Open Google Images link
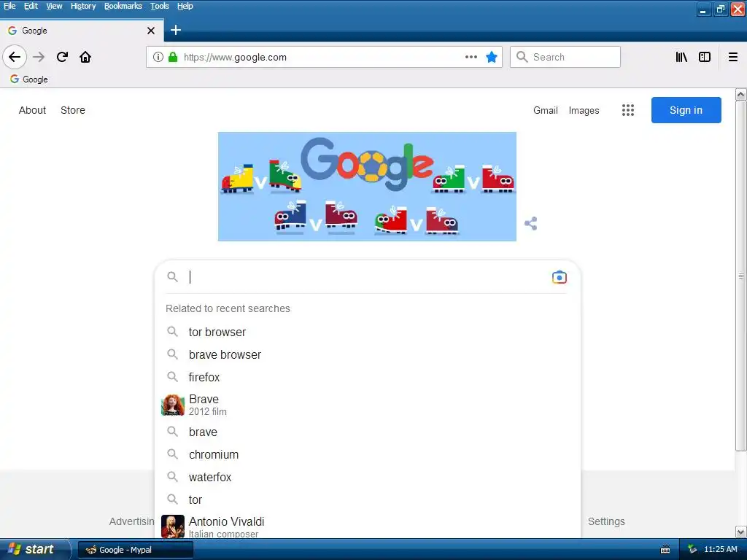The image size is (747, 560). (584, 111)
